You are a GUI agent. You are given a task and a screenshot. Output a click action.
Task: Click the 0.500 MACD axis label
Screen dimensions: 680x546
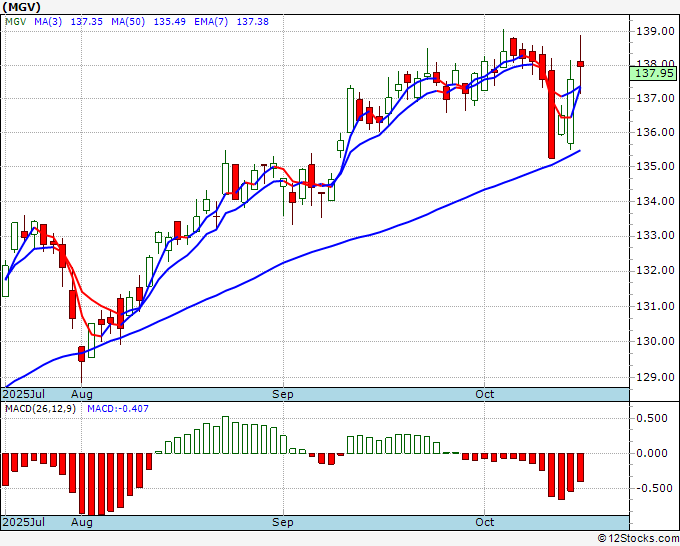[x=652, y=418]
